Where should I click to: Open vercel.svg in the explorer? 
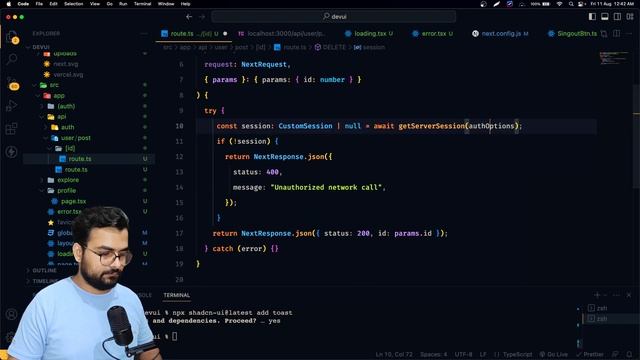[68, 75]
